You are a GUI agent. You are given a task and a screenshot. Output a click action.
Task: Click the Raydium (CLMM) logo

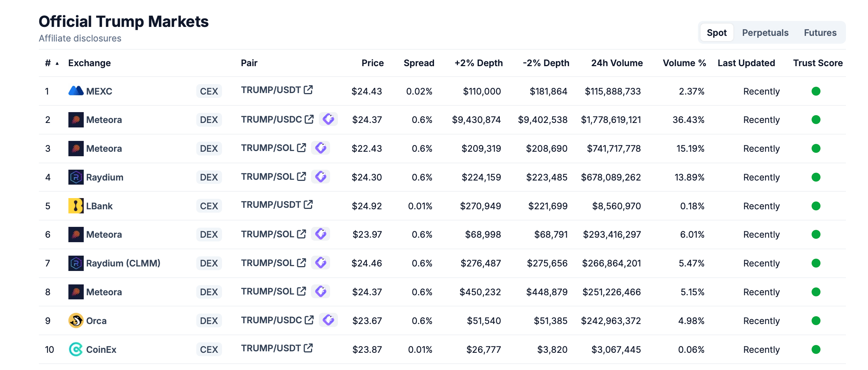click(76, 263)
